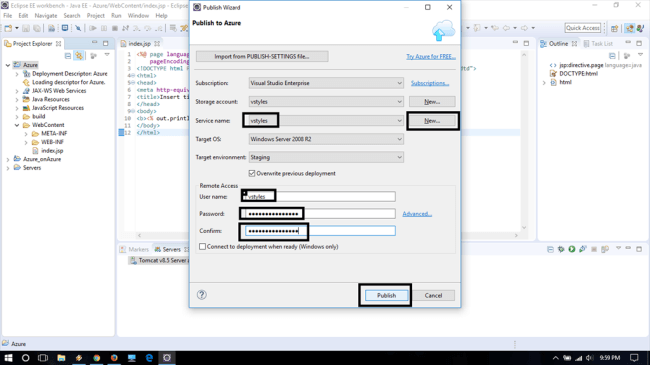This screenshot has height=365, width=650.
Task: Focus the User name field
Action: 320,197
